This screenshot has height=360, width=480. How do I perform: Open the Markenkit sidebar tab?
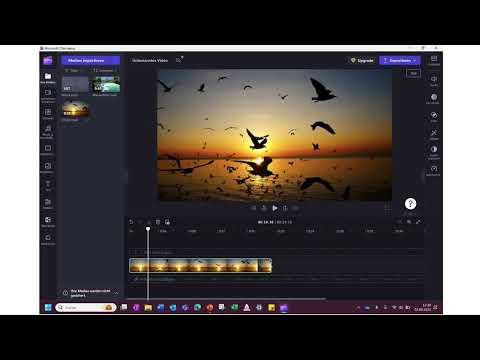(x=48, y=240)
